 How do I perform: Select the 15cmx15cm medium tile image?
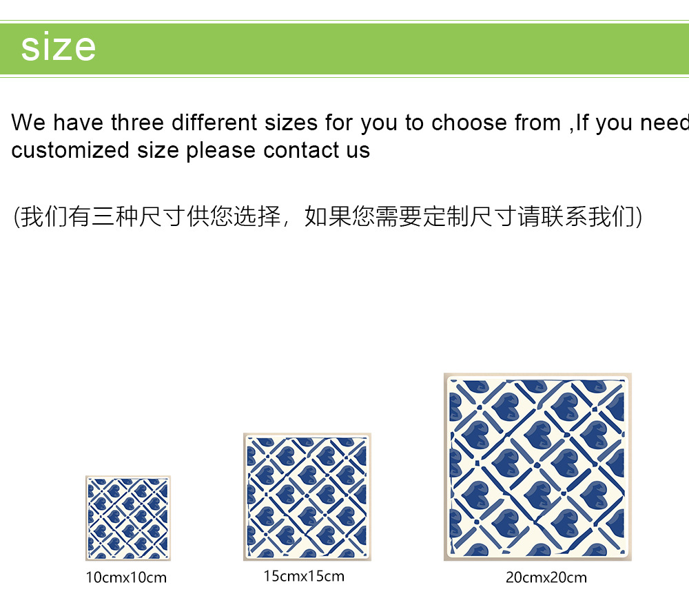tap(307, 497)
